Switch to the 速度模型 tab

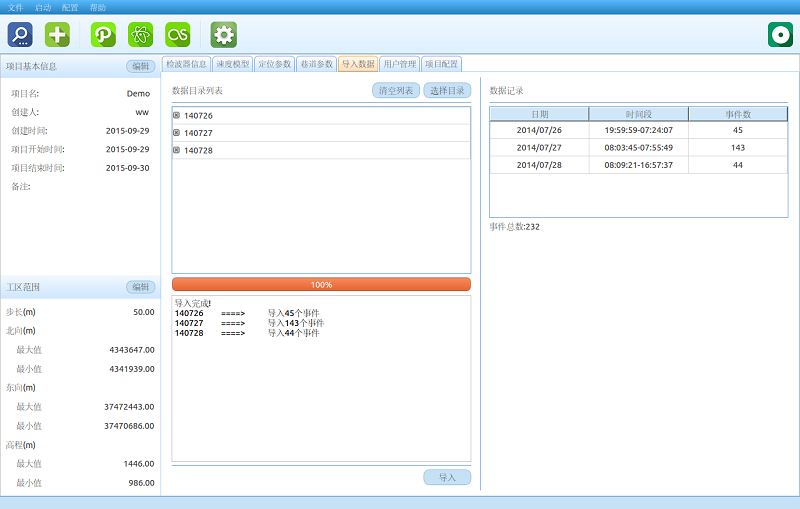click(232, 64)
